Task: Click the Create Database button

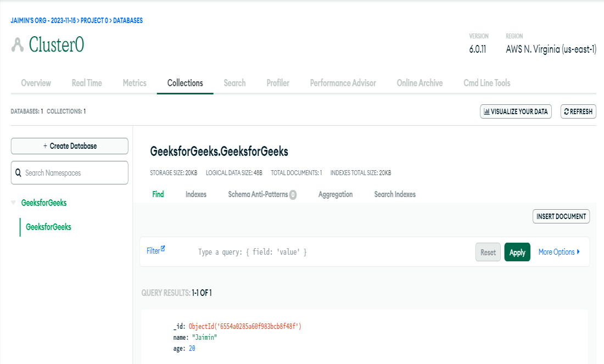Action: pos(69,146)
